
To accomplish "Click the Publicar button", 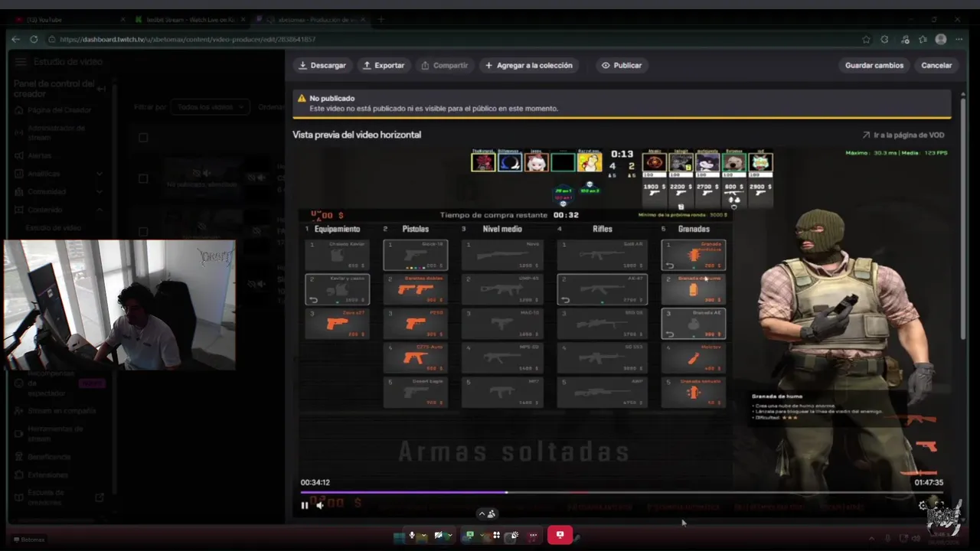I will pos(622,65).
